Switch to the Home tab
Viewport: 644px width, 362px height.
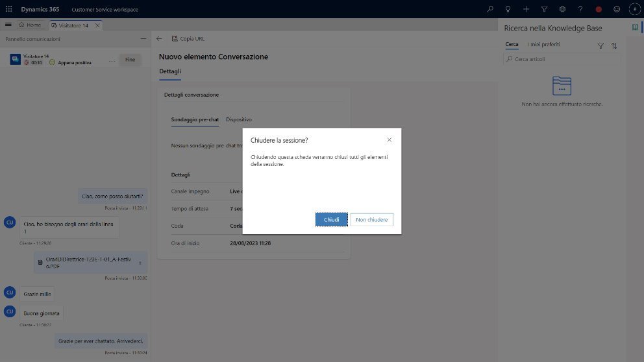31,25
